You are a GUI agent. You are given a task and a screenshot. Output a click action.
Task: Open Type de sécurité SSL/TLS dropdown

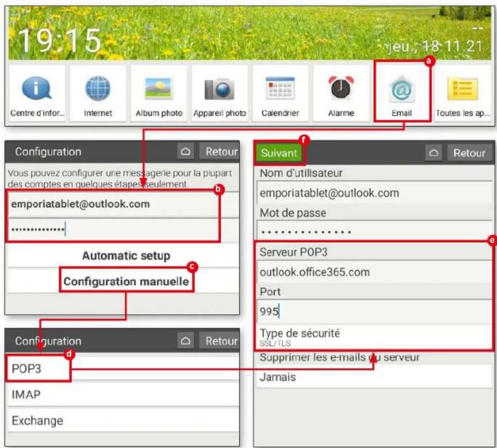[374, 337]
